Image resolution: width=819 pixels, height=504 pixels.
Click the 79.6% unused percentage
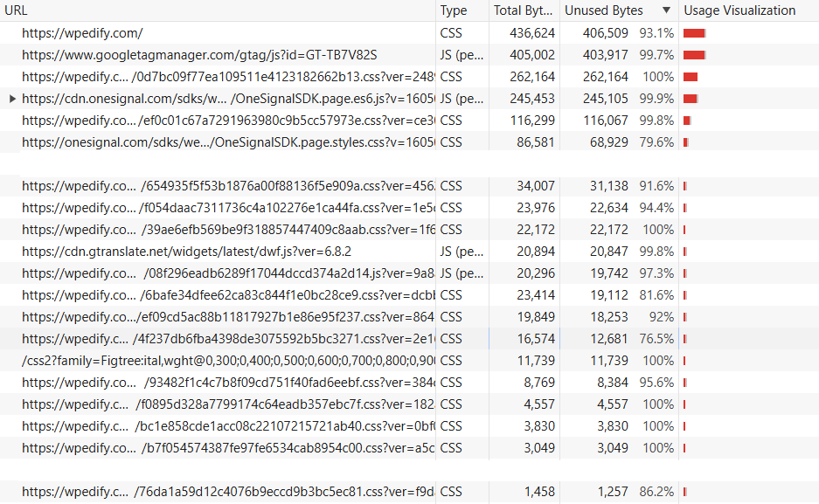[656, 142]
